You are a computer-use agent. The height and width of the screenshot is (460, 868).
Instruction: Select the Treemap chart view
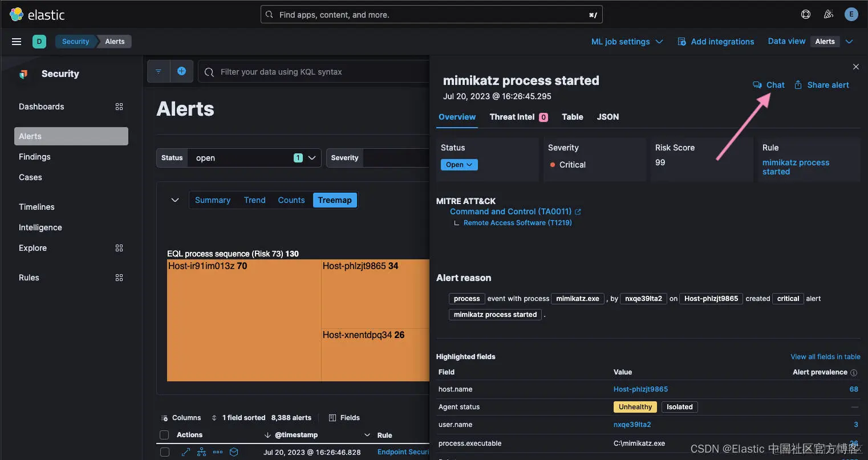[335, 200]
